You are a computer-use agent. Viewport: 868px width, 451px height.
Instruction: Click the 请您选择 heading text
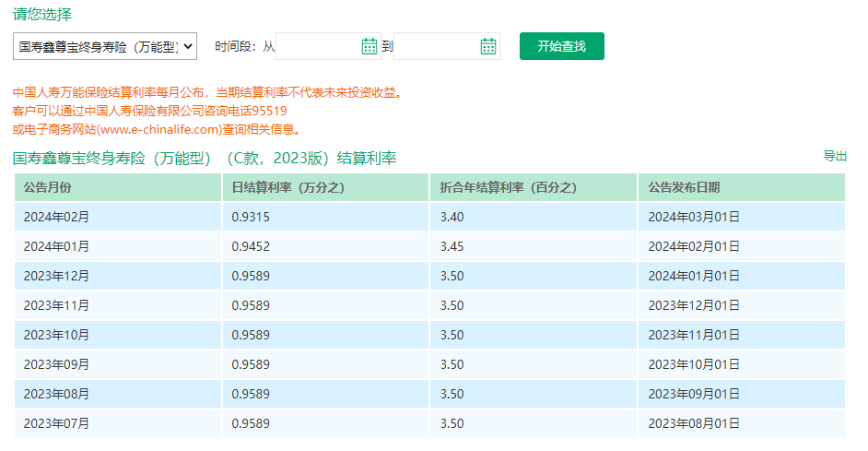(x=42, y=15)
